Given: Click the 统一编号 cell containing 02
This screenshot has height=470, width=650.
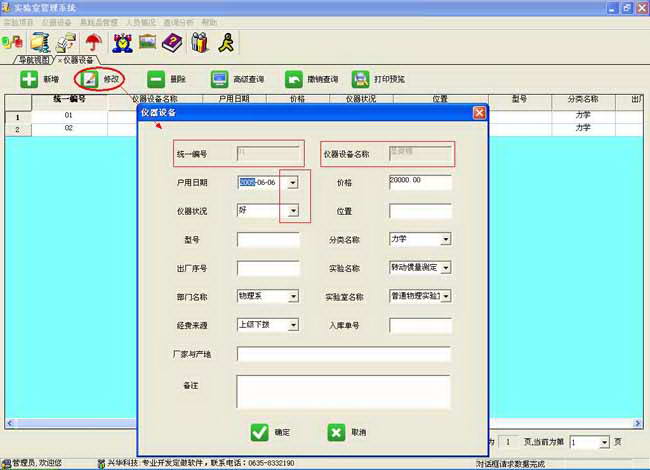Looking at the screenshot, I should (69, 128).
